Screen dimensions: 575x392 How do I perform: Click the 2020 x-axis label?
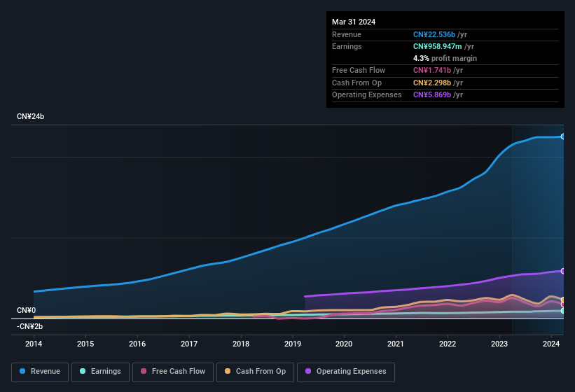click(344, 344)
